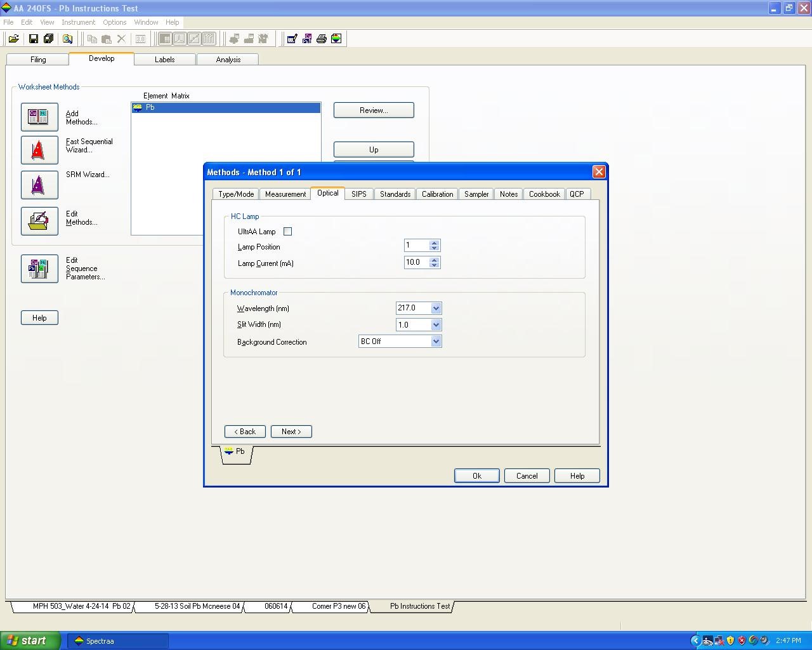Image resolution: width=812 pixels, height=650 pixels.
Task: Expand the Background Correction dropdown
Action: 436,342
